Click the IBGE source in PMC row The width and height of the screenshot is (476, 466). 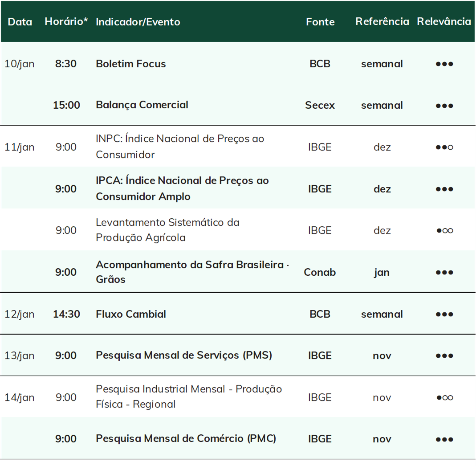pyautogui.click(x=320, y=439)
